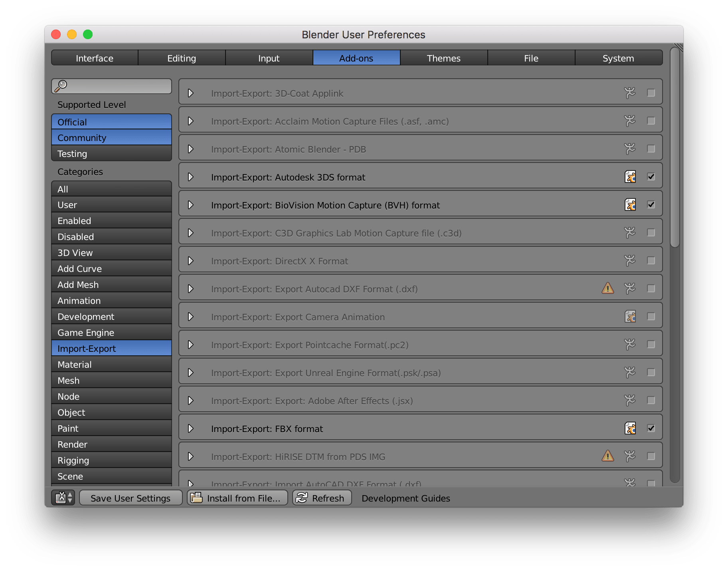
Task: Click the warning triangle on Export Autocad DXF
Action: point(607,288)
